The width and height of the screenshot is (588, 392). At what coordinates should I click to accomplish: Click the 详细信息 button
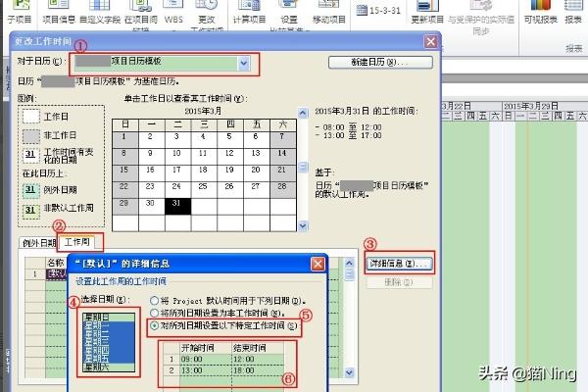(404, 265)
